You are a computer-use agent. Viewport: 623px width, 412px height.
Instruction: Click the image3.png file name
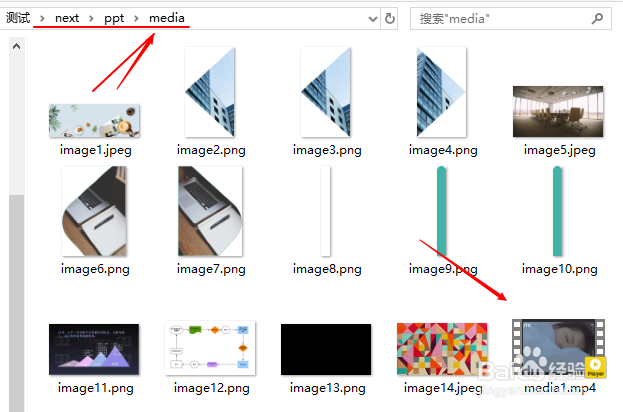[327, 150]
